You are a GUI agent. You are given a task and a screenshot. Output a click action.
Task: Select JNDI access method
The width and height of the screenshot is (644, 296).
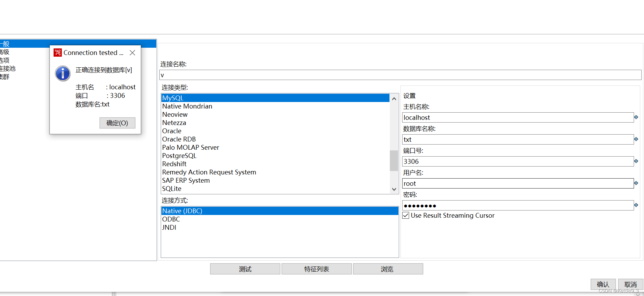[x=280, y=227]
